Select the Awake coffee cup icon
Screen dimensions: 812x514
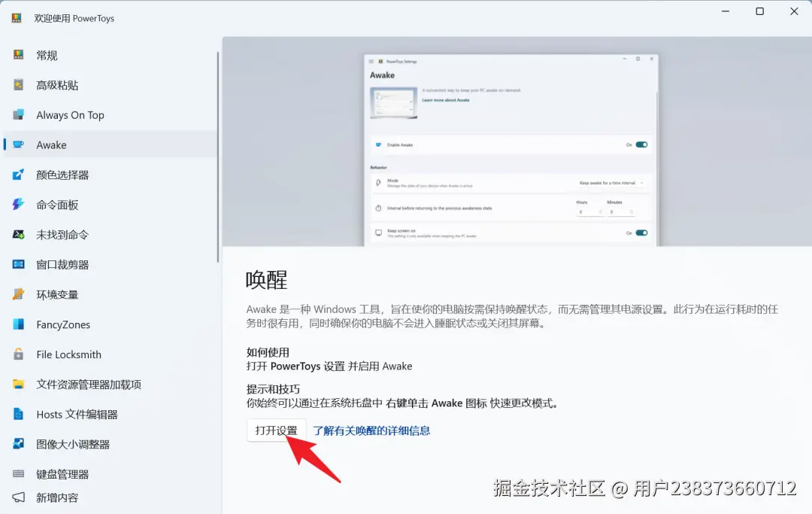(18, 144)
